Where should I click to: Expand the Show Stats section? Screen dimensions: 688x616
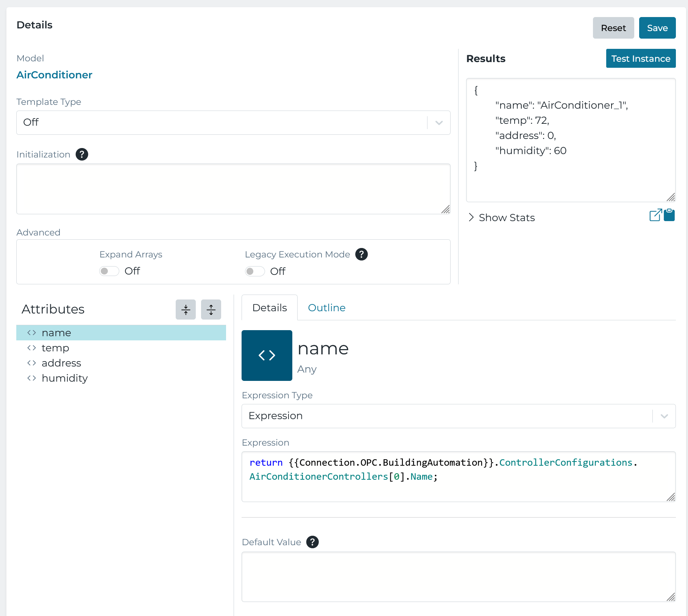click(x=501, y=217)
